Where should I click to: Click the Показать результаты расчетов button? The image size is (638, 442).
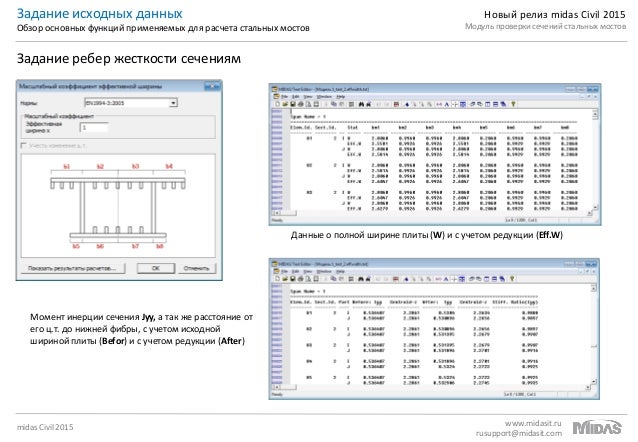click(x=72, y=268)
